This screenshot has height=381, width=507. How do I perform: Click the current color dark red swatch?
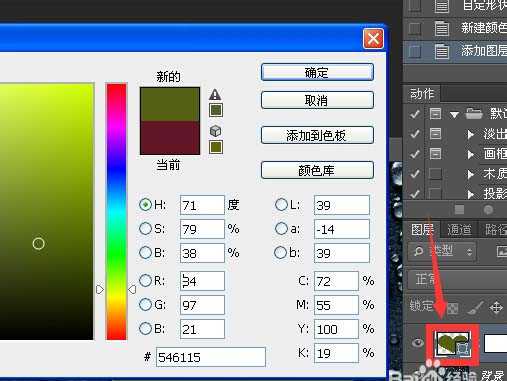[x=170, y=138]
